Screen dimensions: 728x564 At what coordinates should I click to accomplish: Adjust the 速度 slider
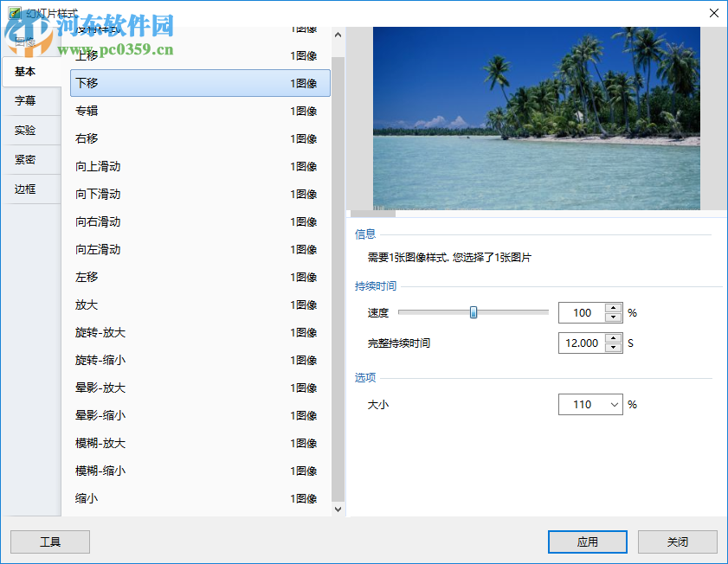pyautogui.click(x=473, y=312)
